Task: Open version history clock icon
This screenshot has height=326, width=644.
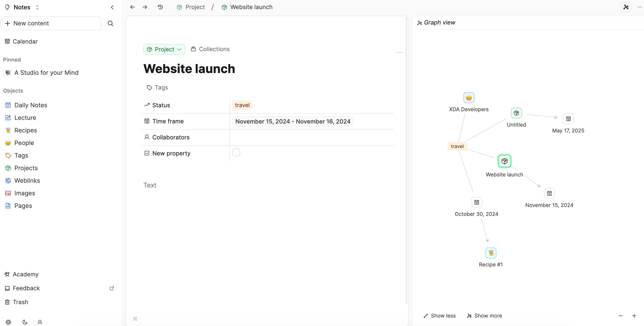Action: (x=160, y=7)
